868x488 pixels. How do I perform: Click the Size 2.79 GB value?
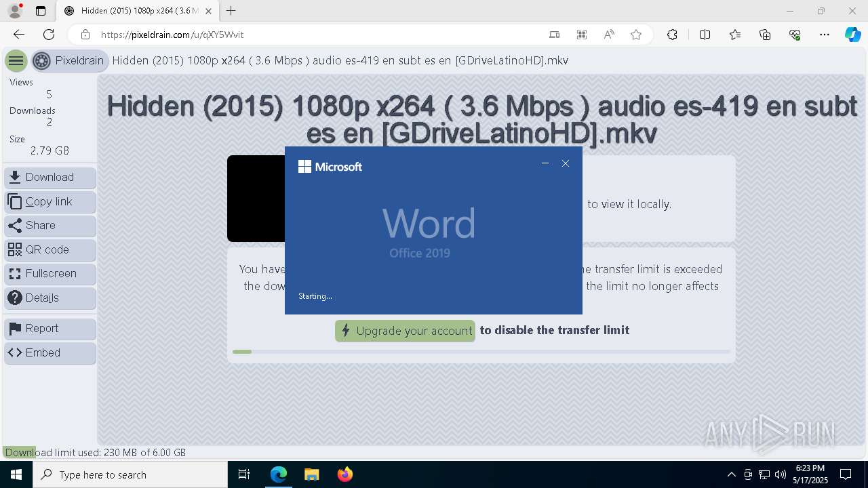[50, 150]
